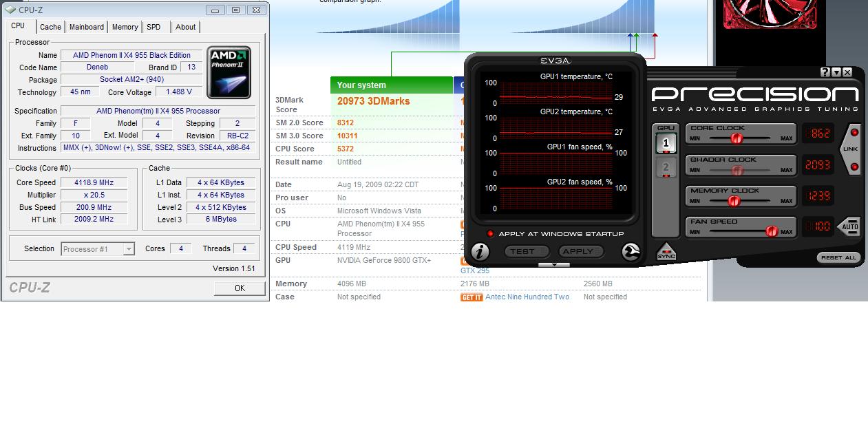This screenshot has width=868, height=437.
Task: Adjust the Memory Clock slider
Action: pos(734,201)
